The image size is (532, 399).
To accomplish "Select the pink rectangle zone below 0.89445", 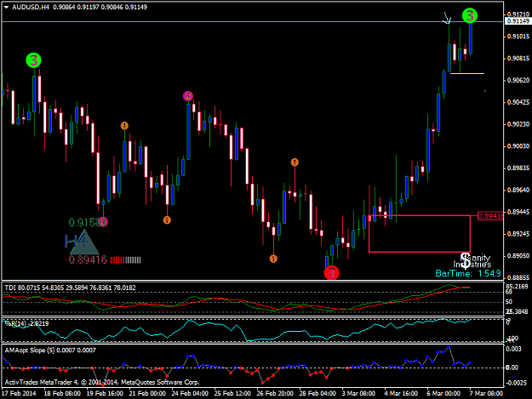I will 420,234.
